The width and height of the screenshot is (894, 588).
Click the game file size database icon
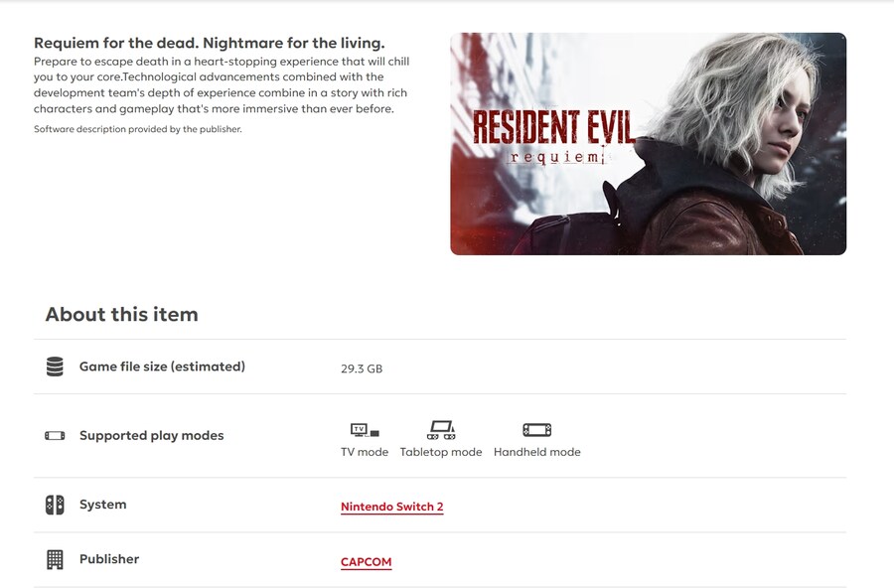point(55,367)
